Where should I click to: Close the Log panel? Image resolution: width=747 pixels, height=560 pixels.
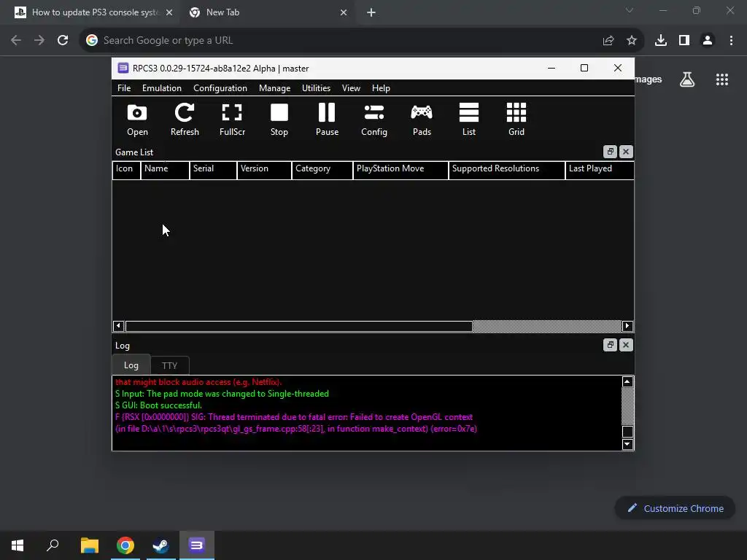[626, 345]
